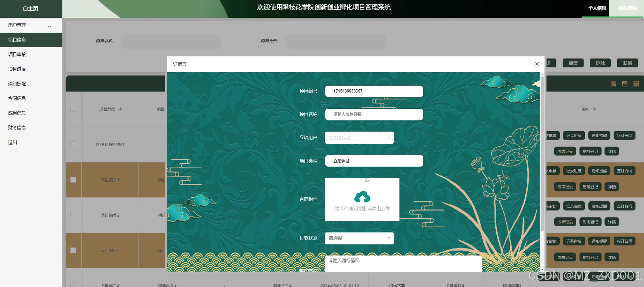Click 财务登记 button in row 1715136633257
This screenshot has height=287, width=644.
click(x=590, y=151)
